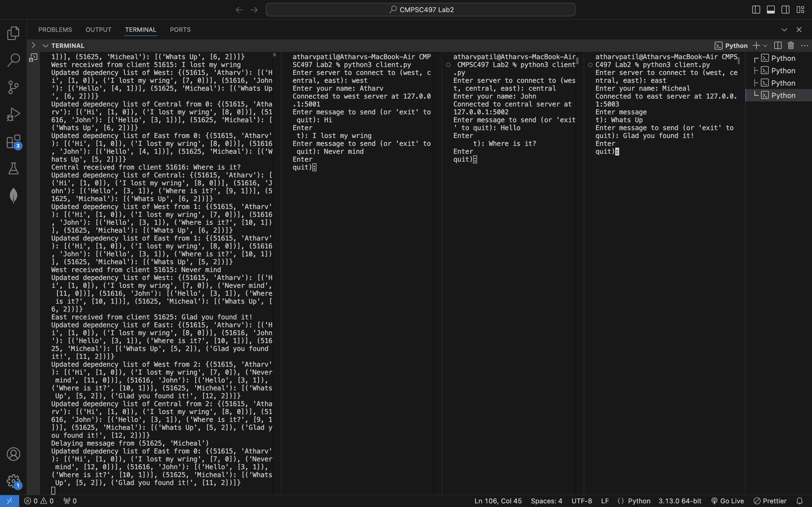This screenshot has width=812, height=507.
Task: Collapse the TERMINAL section chevron
Action: coord(46,46)
